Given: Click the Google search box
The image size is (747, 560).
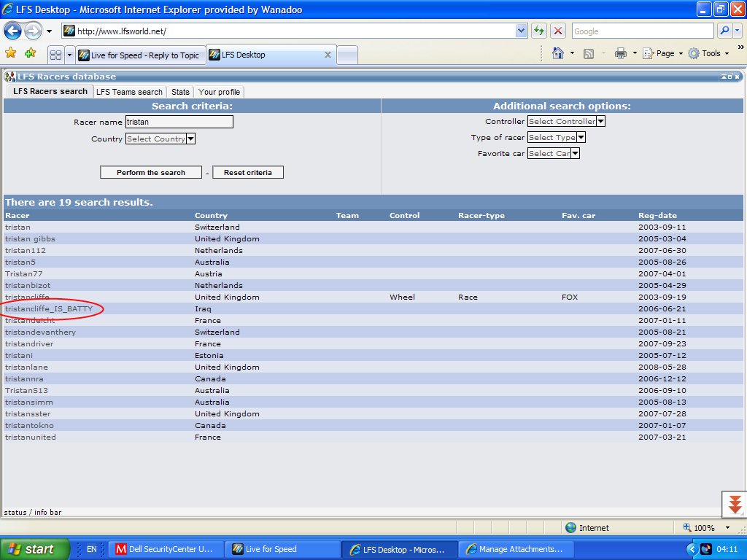Looking at the screenshot, I should pyautogui.click(x=643, y=31).
